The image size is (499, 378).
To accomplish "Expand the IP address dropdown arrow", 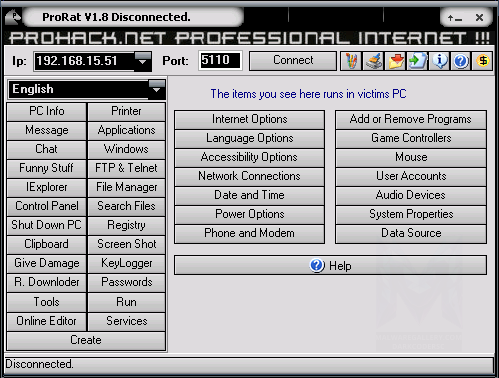I will pos(143,61).
